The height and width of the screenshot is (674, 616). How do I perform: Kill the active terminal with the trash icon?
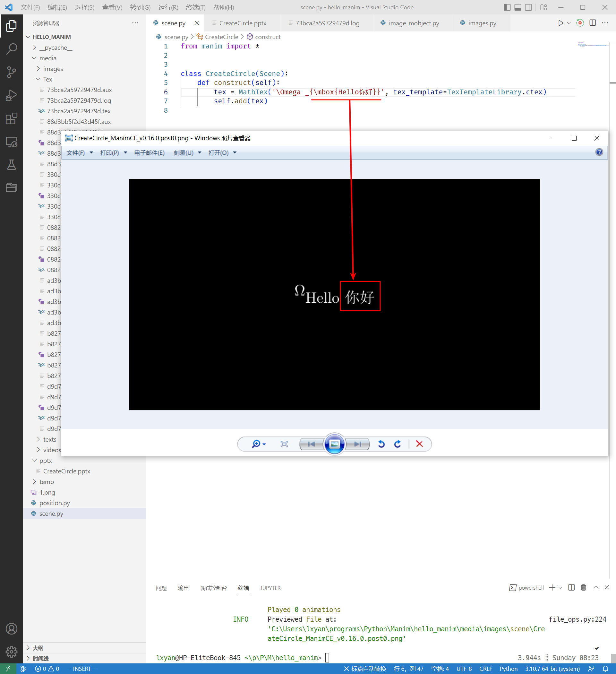coord(584,588)
